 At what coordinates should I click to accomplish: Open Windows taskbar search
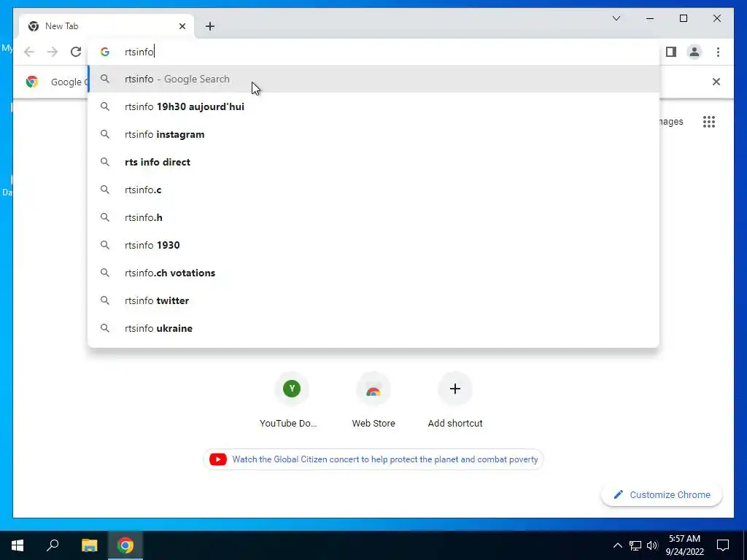pyautogui.click(x=53, y=545)
